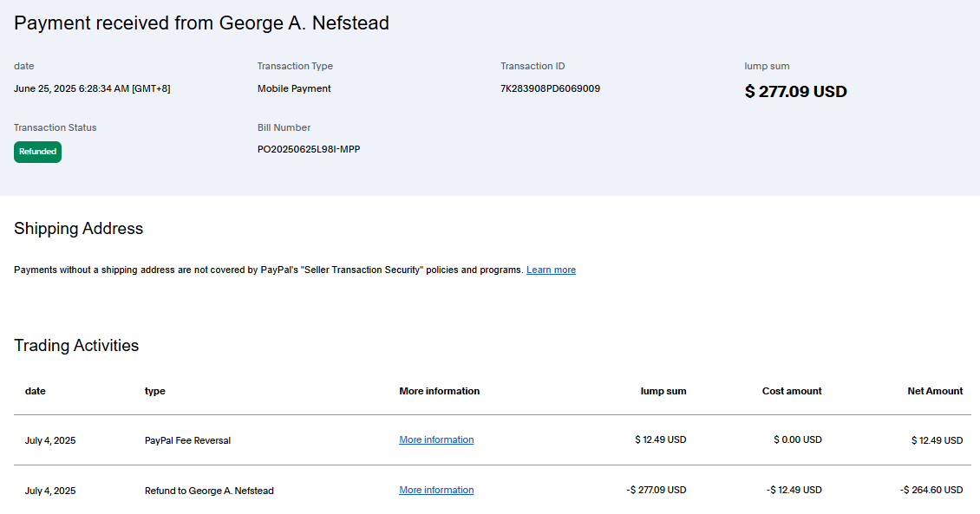Click the -$264.60 USD net amount
The height and width of the screenshot is (514, 980).
coord(931,490)
